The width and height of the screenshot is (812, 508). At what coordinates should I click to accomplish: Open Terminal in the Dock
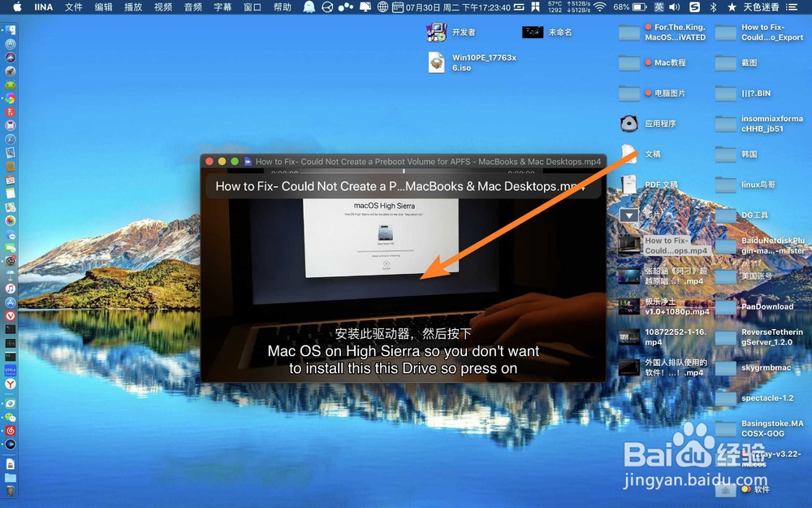(11, 329)
